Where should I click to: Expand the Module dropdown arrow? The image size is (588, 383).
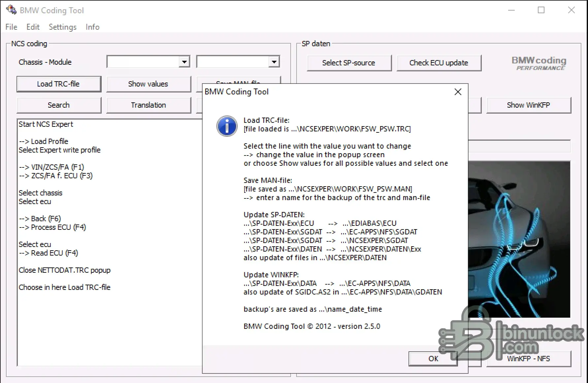coord(274,62)
